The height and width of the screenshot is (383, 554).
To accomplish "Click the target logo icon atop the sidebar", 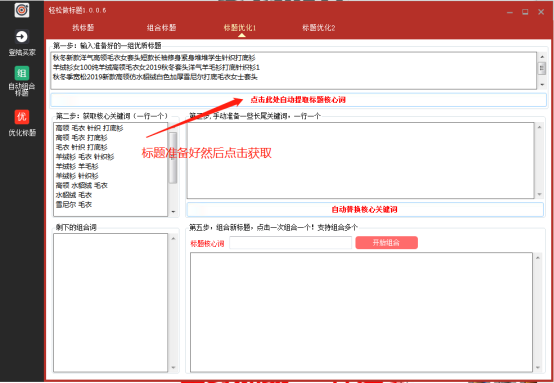I will [x=22, y=10].
